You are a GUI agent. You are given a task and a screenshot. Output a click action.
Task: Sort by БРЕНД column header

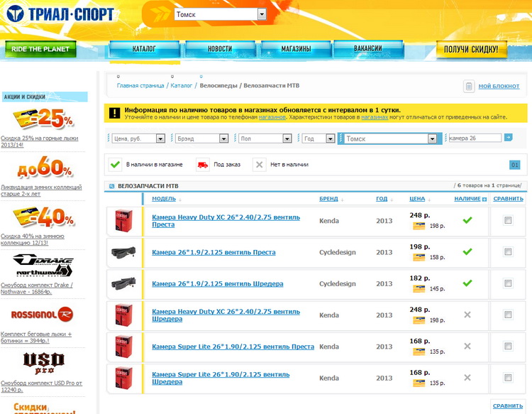pos(328,199)
